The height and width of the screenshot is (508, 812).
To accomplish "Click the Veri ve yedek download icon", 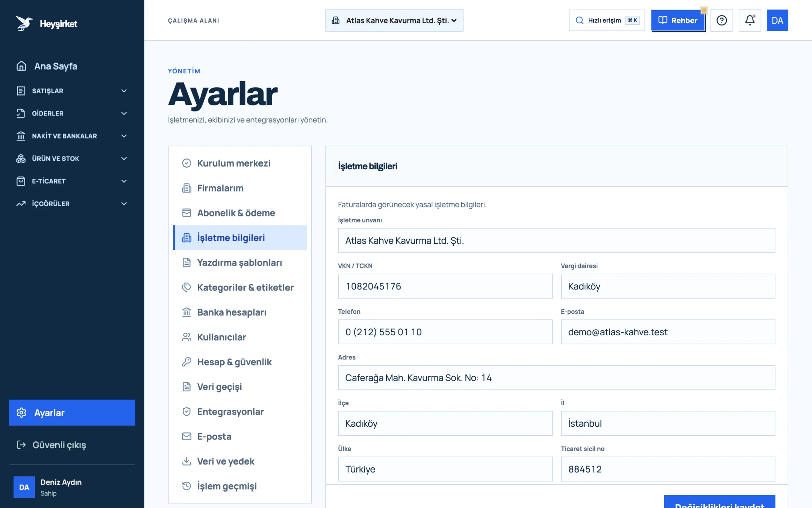I will coord(186,461).
